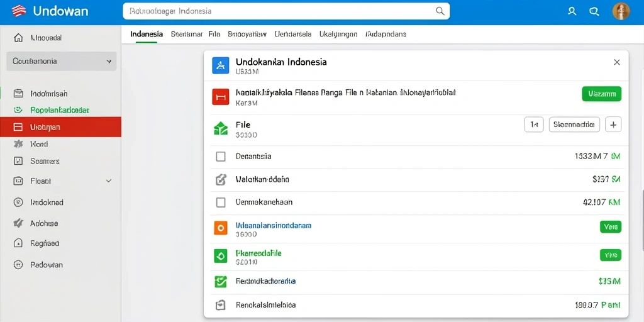Select Mitovedal in the sidebar
This screenshot has height=322, width=644.
pyautogui.click(x=46, y=38)
